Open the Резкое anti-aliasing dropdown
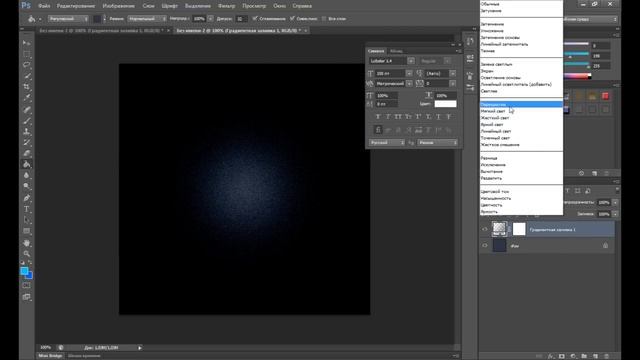This screenshot has height=360, width=640. click(x=438, y=142)
